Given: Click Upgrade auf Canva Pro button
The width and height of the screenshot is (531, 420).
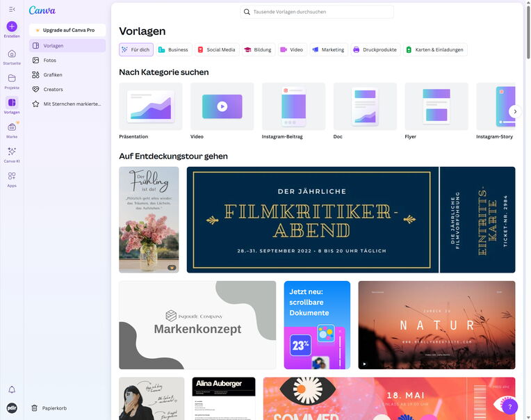Looking at the screenshot, I should [67, 30].
